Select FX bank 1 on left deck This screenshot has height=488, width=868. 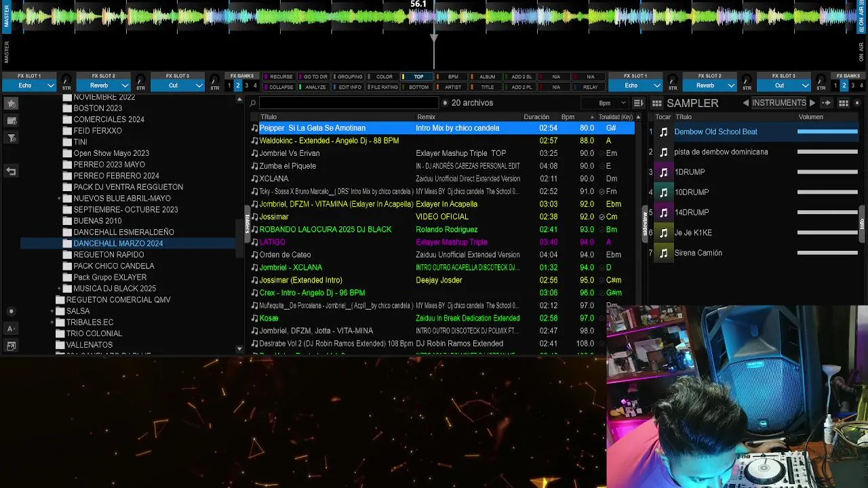point(229,86)
